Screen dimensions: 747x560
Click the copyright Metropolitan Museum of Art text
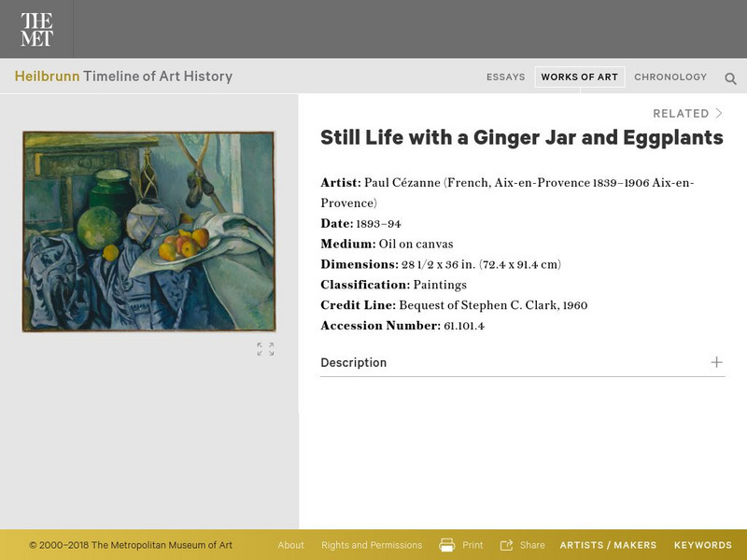click(131, 545)
